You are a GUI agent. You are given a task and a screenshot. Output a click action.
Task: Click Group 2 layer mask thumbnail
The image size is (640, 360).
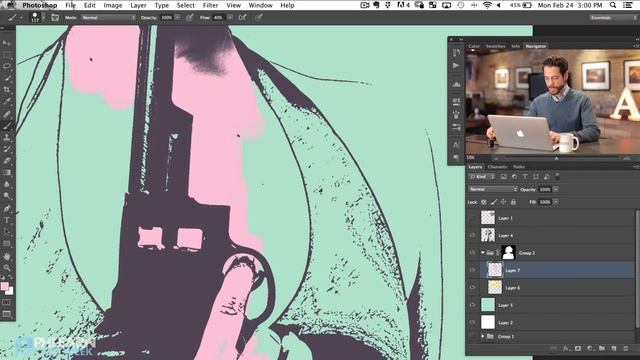pyautogui.click(x=508, y=253)
